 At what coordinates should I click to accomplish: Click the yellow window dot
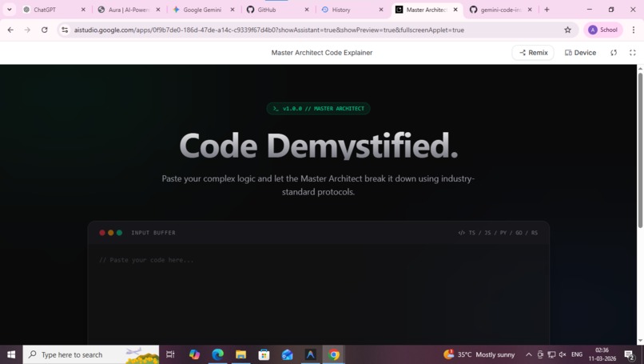click(x=111, y=233)
